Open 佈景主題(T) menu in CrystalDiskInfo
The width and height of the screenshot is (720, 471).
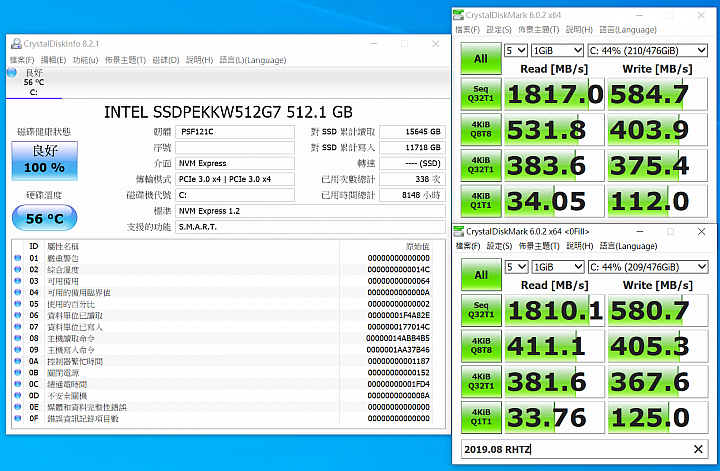125,60
